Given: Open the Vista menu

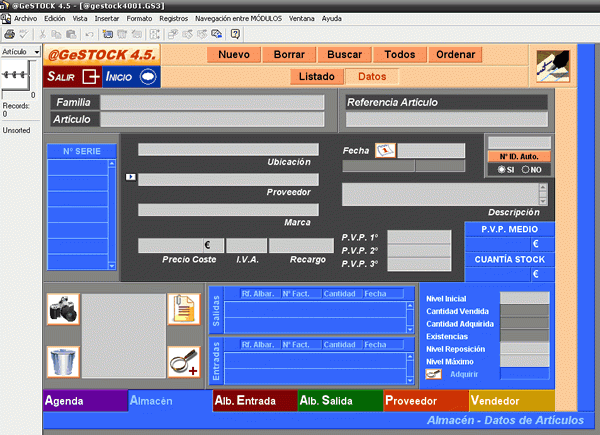Looking at the screenshot, I should 80,18.
